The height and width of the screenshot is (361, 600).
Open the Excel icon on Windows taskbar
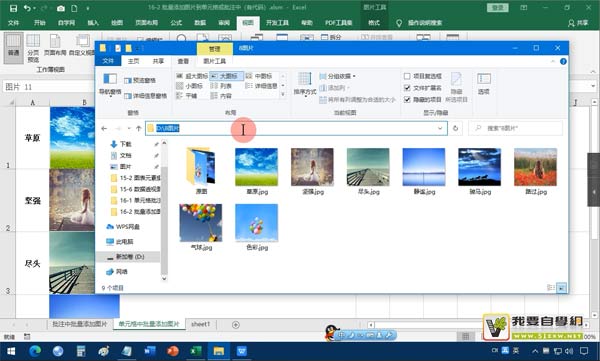(196, 351)
